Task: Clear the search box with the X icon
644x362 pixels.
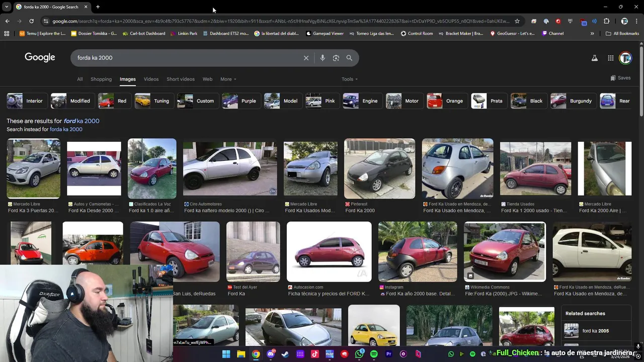Action: [x=306, y=58]
